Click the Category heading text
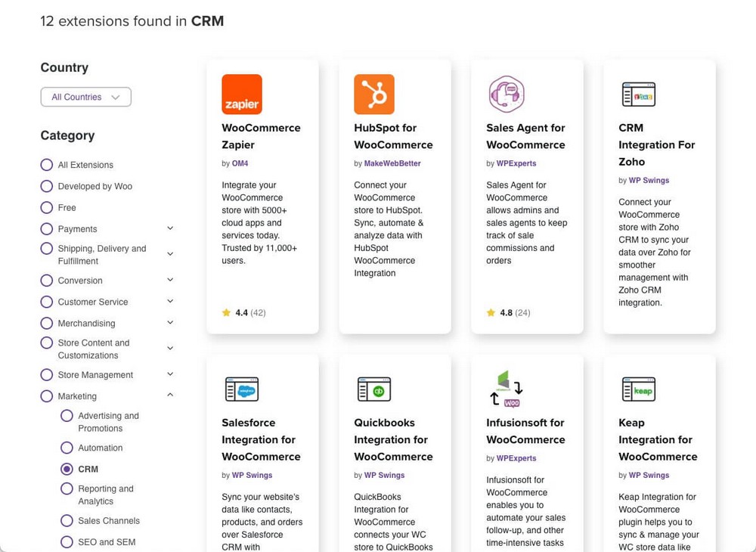Image resolution: width=756 pixels, height=552 pixels. coord(67,135)
